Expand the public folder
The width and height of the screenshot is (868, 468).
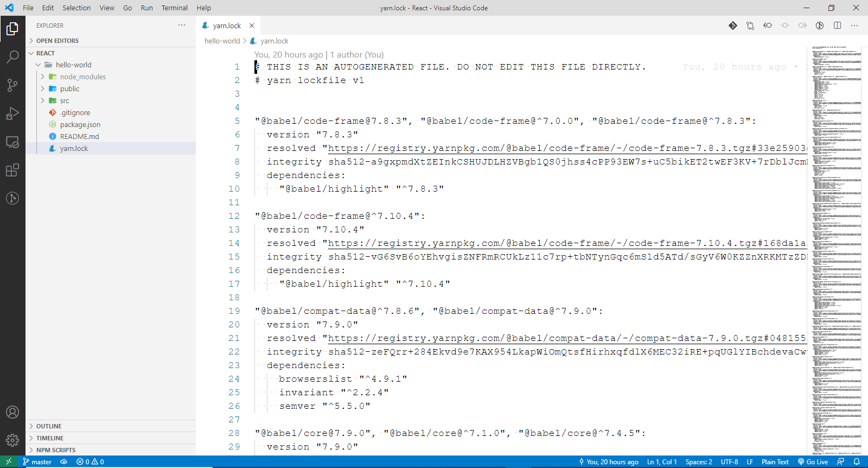point(111,88)
